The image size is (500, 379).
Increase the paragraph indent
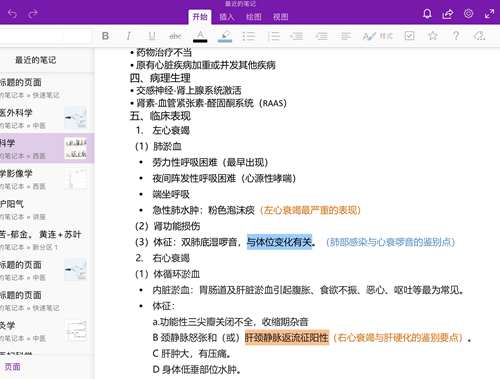point(321,36)
